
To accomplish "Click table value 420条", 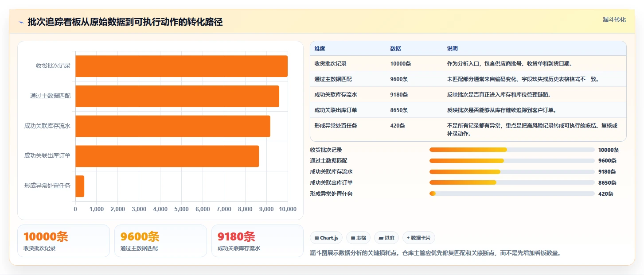I will (398, 126).
